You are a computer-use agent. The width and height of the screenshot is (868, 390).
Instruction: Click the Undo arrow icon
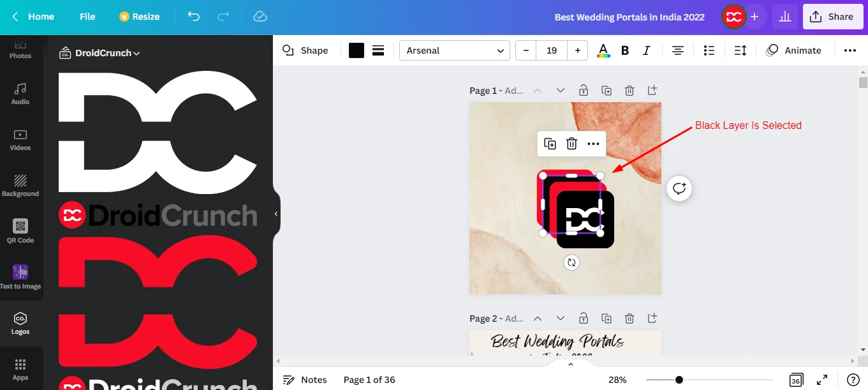point(194,17)
